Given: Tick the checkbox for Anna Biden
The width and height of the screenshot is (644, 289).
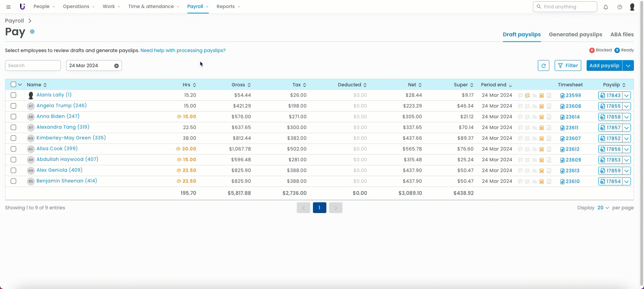Looking at the screenshot, I should 13,117.
